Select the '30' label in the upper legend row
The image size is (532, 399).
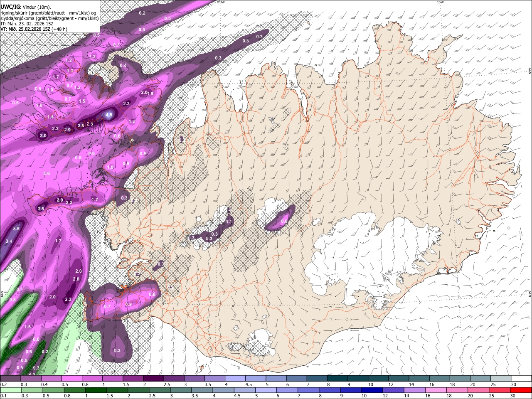(x=514, y=384)
